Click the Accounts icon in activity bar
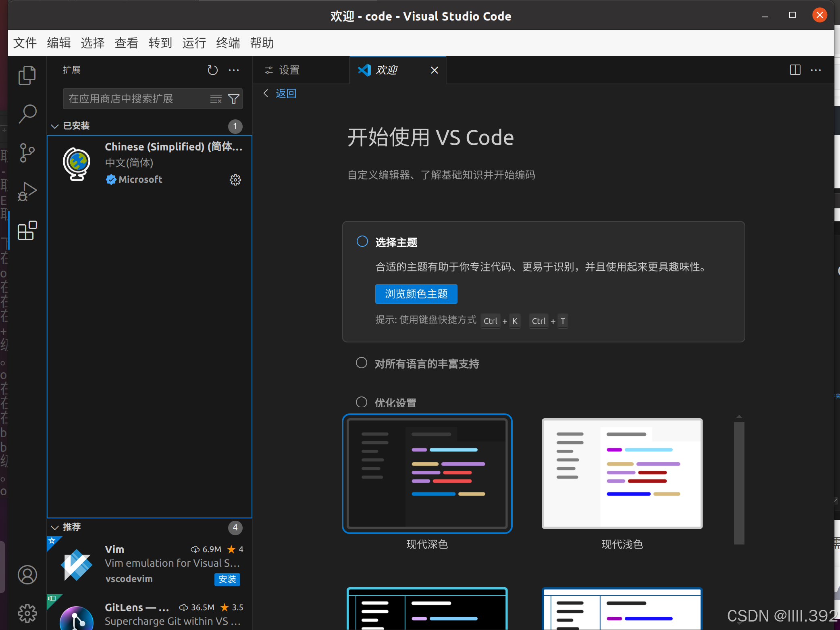This screenshot has height=630, width=840. tap(27, 575)
